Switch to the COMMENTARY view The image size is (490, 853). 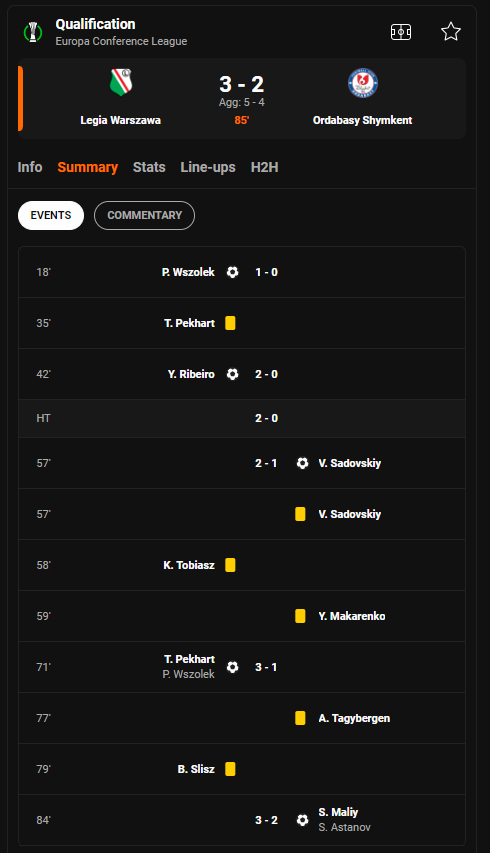145,215
